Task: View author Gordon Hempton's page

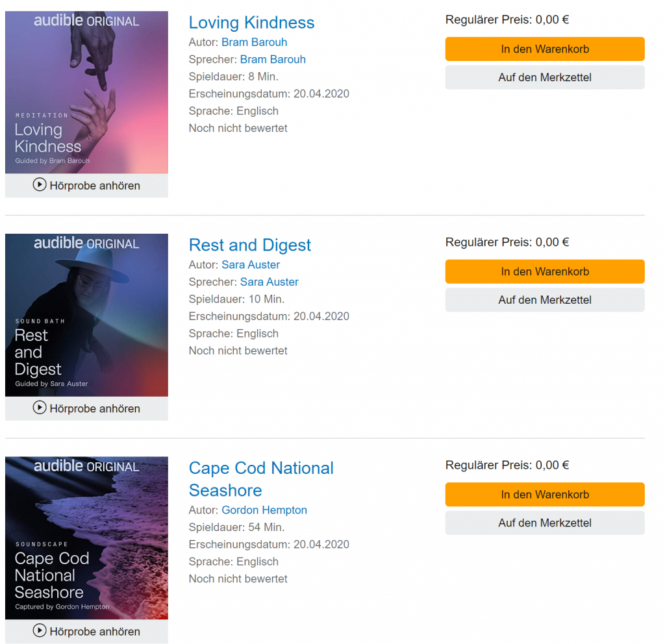Action: coord(264,510)
